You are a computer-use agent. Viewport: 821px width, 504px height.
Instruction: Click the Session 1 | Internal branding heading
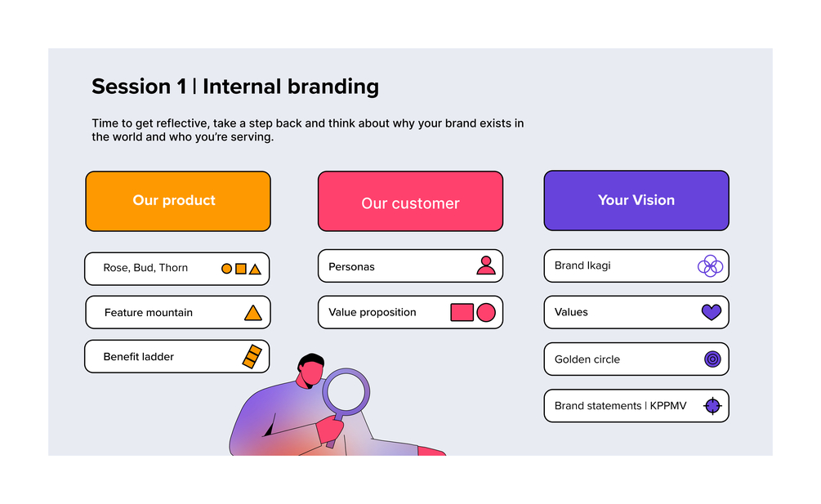[235, 87]
